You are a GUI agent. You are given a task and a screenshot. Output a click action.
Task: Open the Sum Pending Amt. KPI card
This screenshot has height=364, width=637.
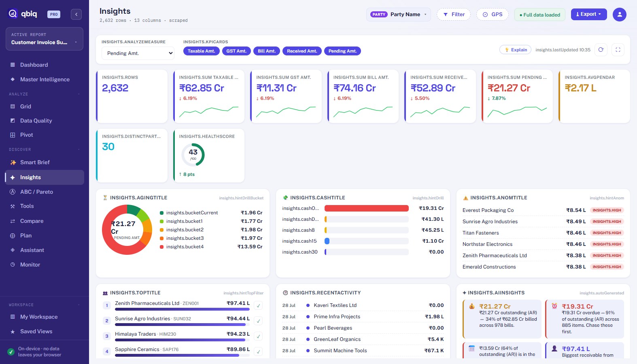tap(517, 96)
